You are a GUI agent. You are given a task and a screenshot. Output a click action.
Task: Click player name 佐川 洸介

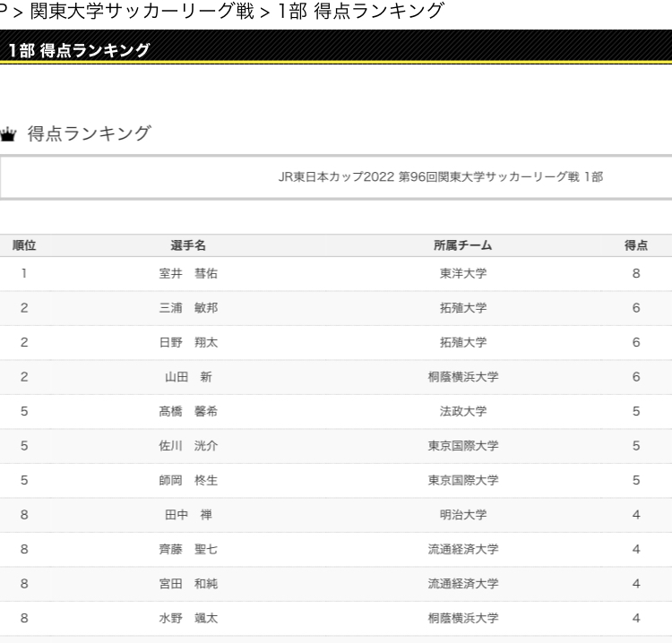click(188, 446)
